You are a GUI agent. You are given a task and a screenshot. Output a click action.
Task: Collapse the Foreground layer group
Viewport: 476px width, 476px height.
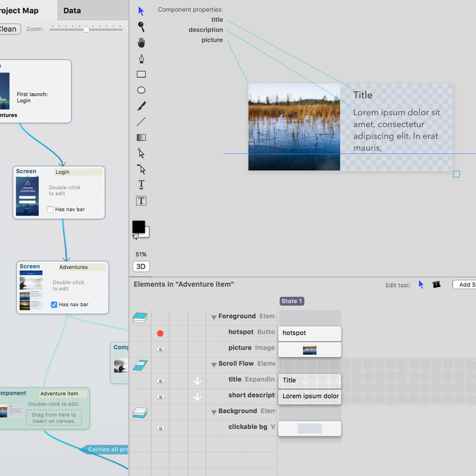click(x=214, y=317)
